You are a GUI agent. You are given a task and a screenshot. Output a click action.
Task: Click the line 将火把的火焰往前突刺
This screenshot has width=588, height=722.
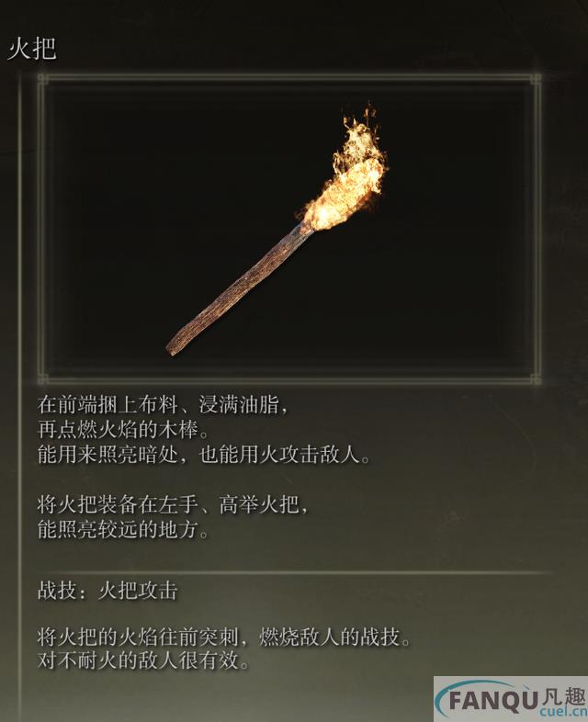224,637
